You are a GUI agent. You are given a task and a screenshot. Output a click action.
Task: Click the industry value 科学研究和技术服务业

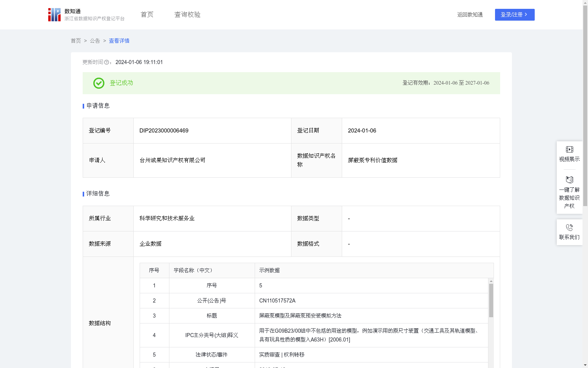[167, 219]
